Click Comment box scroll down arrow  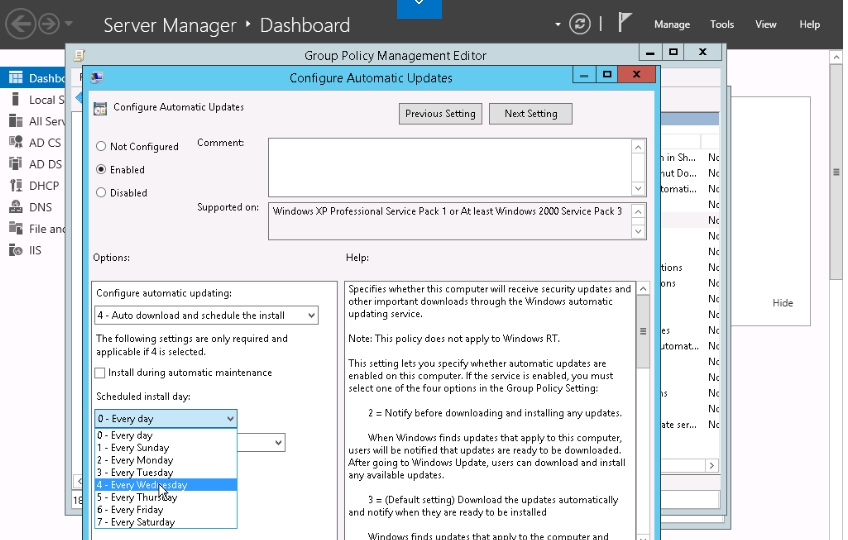pyautogui.click(x=638, y=188)
